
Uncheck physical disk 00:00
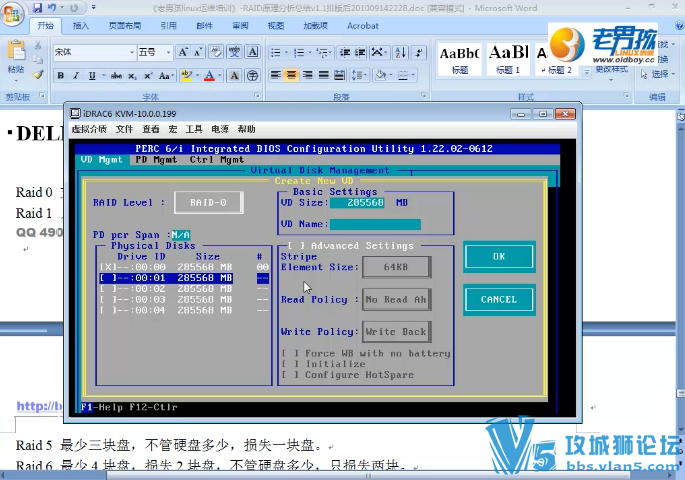[107, 267]
